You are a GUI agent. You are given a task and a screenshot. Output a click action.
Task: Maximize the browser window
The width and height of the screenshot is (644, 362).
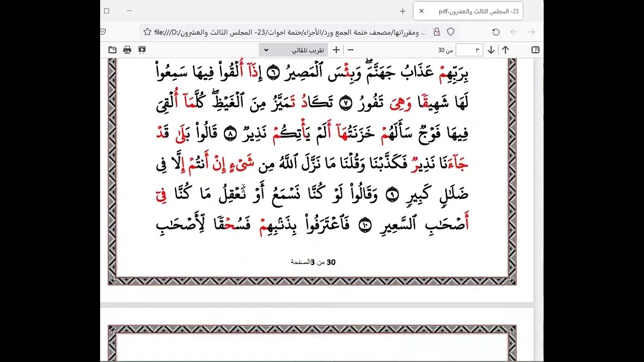107,11
